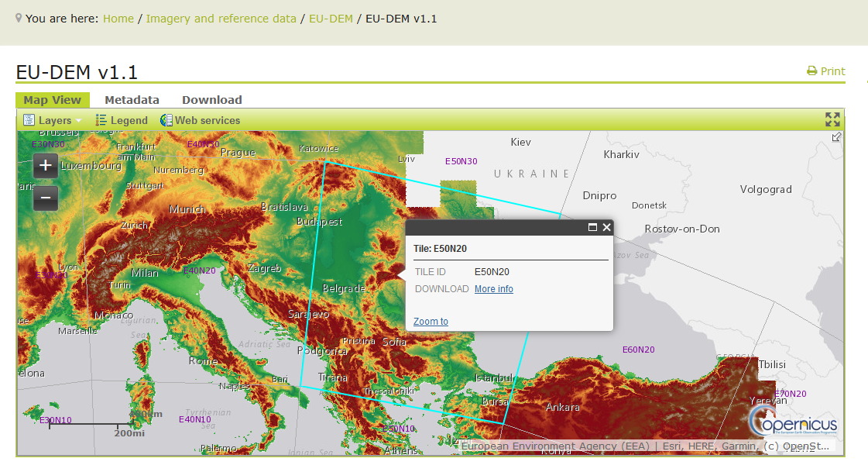Maximize the tile info popup
Viewport: 868px width, 472px height.
point(592,227)
